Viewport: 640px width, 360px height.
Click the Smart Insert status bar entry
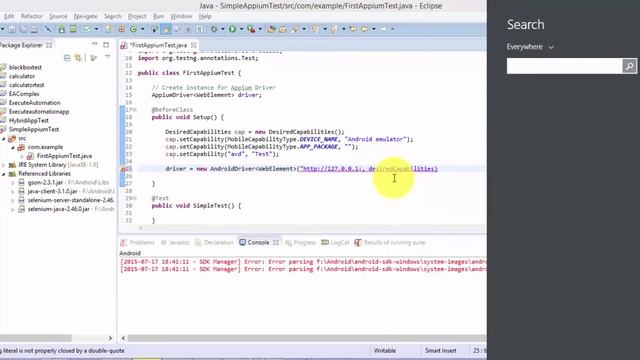pyautogui.click(x=440, y=351)
